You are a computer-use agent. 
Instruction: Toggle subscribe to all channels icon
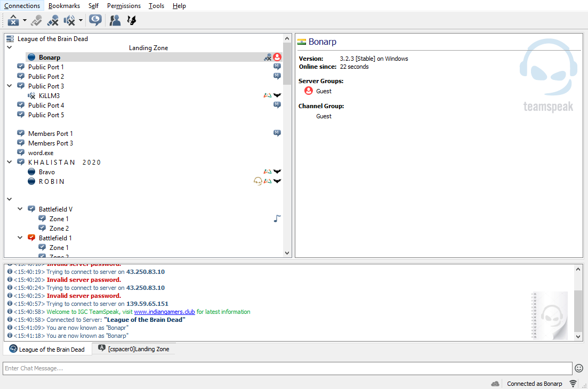click(95, 20)
